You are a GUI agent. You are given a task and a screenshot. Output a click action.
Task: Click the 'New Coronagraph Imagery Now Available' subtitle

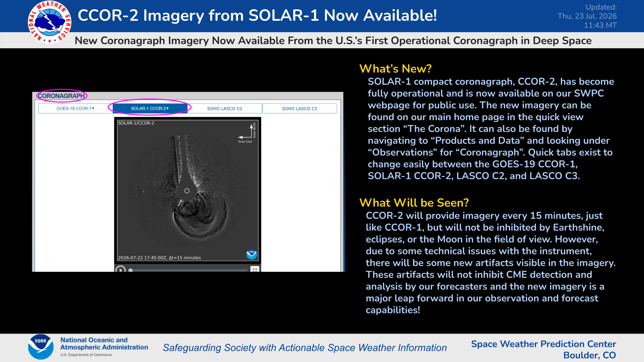coord(333,41)
